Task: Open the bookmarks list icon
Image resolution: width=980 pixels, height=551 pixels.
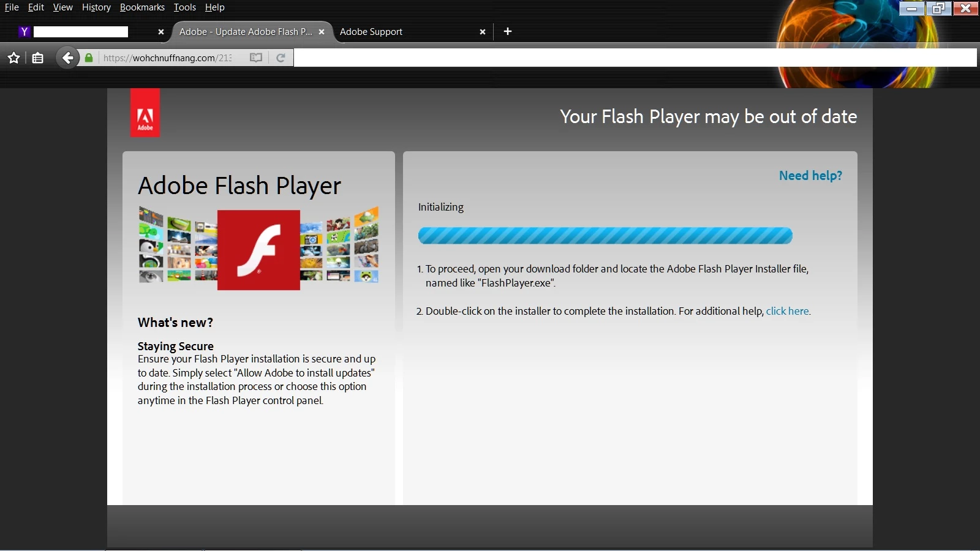Action: pos(37,58)
